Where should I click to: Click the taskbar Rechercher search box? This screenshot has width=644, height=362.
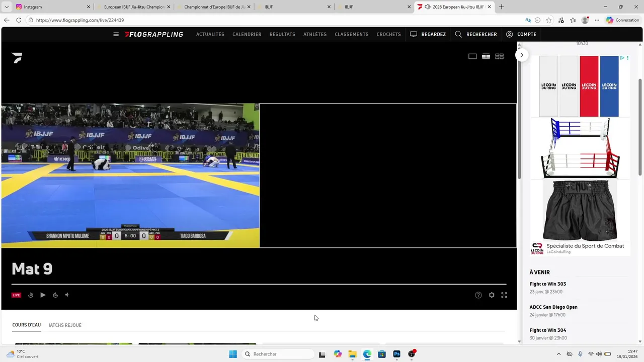click(277, 354)
